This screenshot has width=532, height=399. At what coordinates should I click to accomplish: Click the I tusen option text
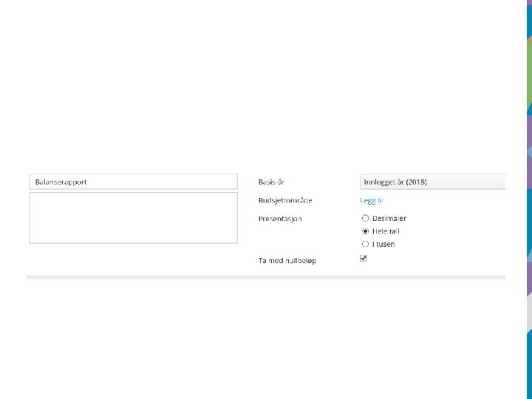[383, 244]
